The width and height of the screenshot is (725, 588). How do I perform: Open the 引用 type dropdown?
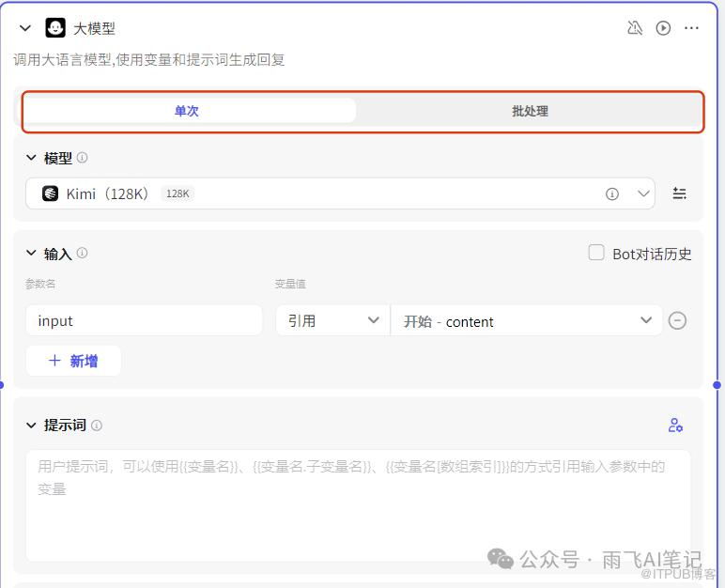(333, 320)
